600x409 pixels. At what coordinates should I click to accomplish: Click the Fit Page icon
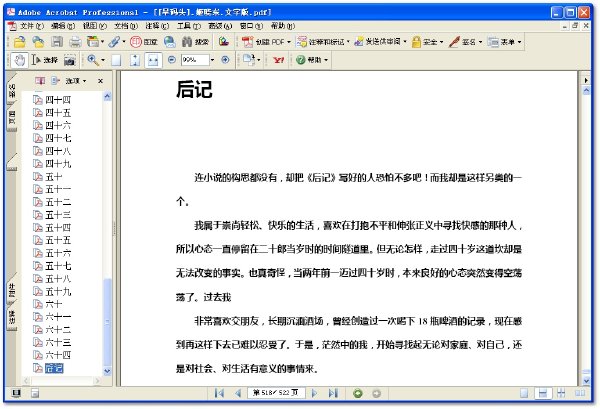(135, 60)
